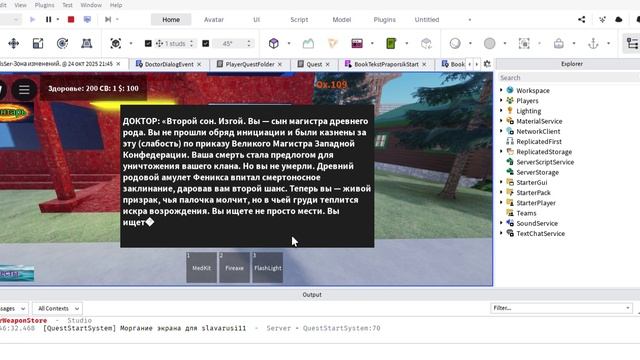
Task: Click the Share icon in top bar
Action: (x=582, y=19)
